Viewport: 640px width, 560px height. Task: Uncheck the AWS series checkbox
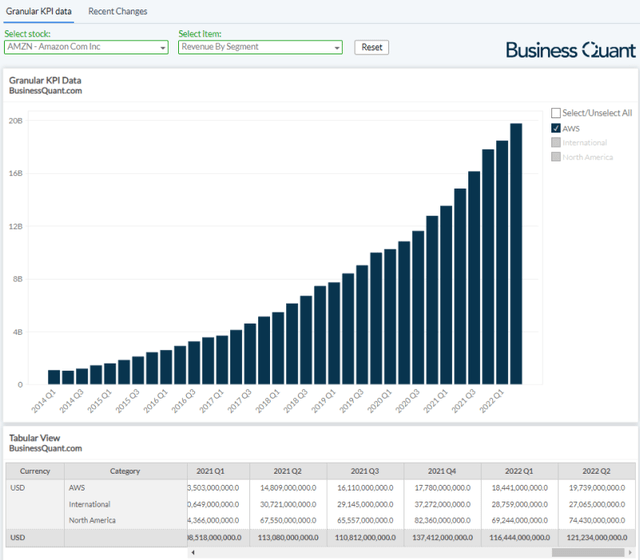coord(556,128)
